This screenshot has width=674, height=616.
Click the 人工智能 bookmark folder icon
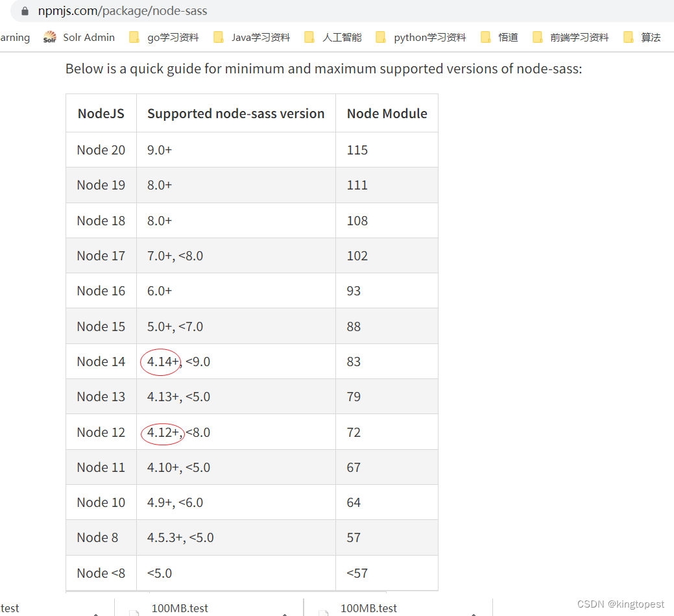click(x=309, y=37)
